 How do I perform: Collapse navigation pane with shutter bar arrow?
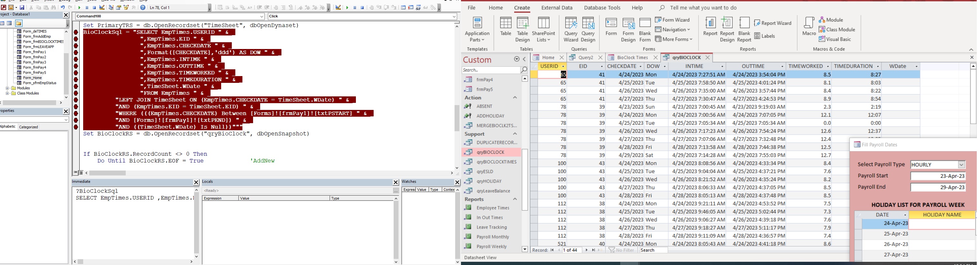pos(524,59)
